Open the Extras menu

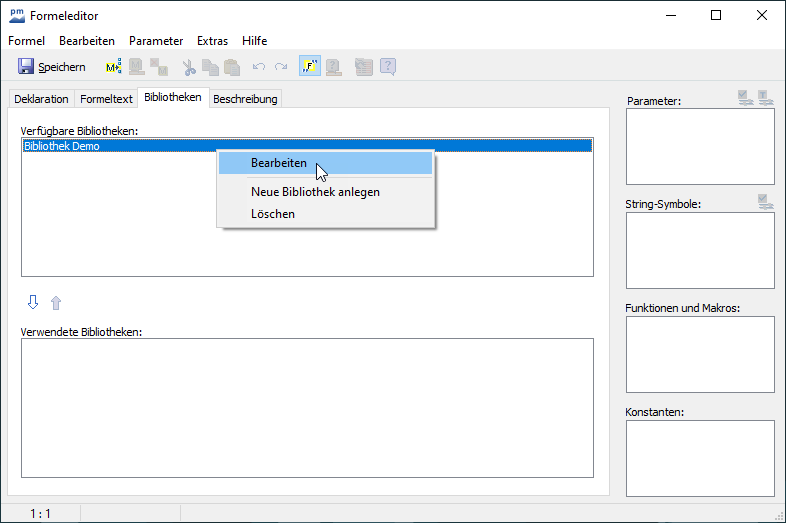pos(212,41)
